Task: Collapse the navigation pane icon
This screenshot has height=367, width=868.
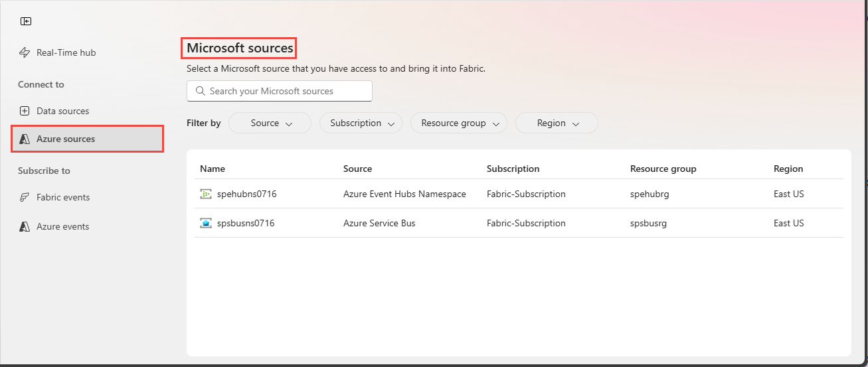Action: pos(26,21)
